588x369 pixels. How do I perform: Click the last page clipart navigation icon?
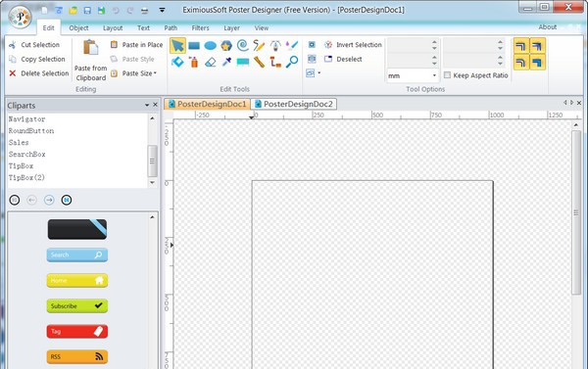pos(67,200)
